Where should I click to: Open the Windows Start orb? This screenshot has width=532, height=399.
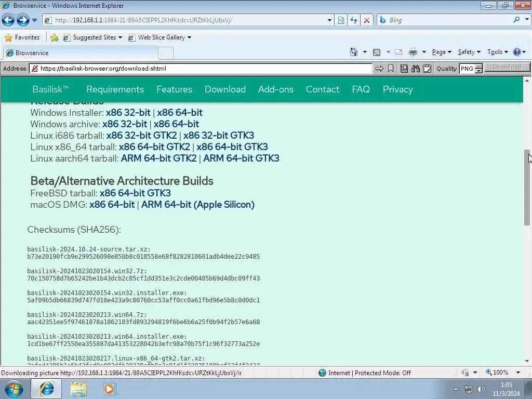[x=14, y=389]
